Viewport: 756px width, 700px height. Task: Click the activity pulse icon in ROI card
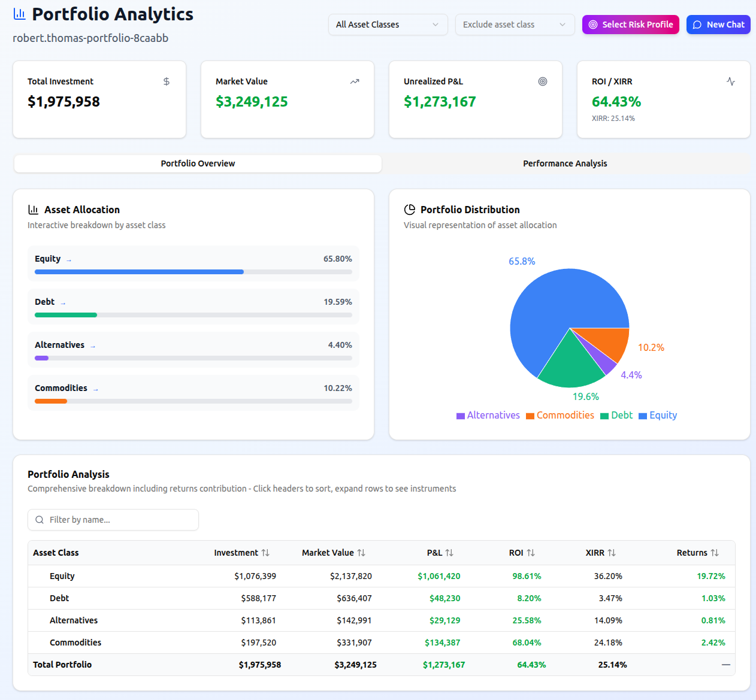(x=731, y=81)
